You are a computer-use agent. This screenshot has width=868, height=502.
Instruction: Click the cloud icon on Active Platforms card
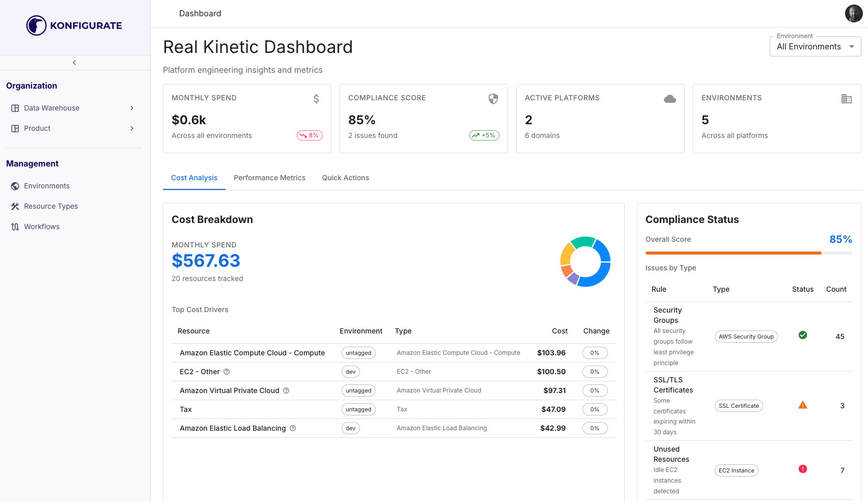[669, 98]
